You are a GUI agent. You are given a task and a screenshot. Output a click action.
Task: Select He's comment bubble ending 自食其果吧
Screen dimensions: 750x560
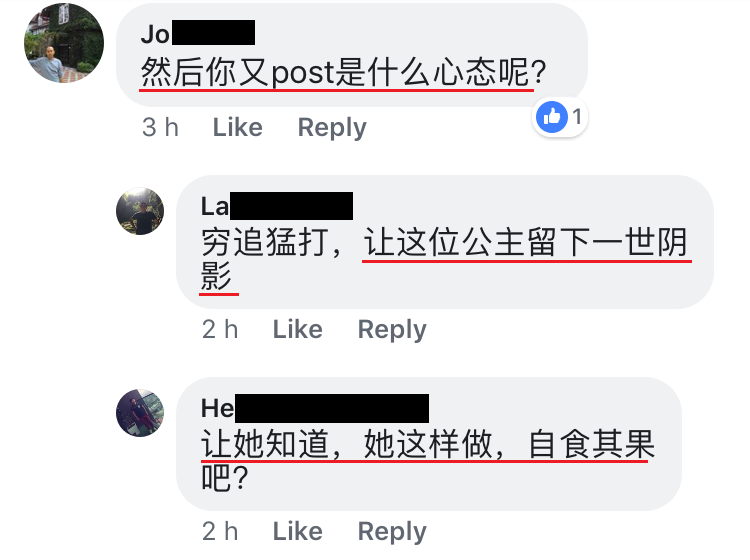click(429, 444)
